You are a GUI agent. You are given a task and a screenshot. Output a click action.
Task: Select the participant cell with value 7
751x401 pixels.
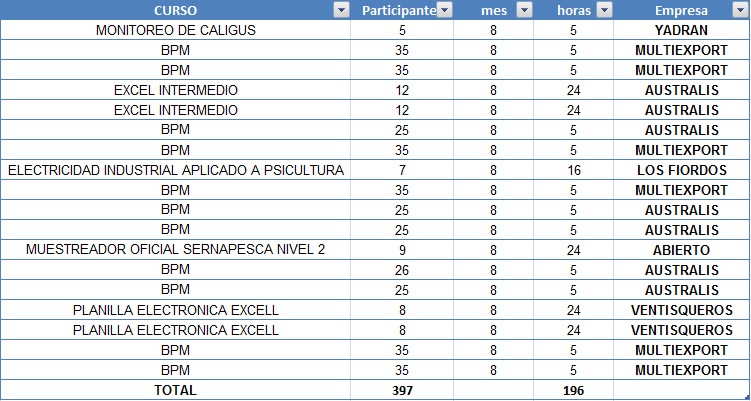pos(402,170)
